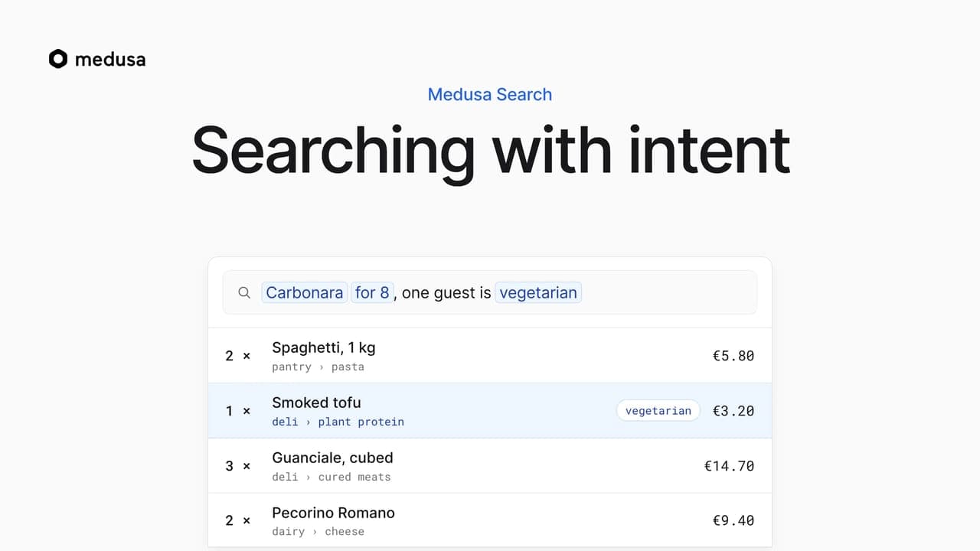This screenshot has width=980, height=551.
Task: Click the dairy › cheese category path
Action: (318, 531)
